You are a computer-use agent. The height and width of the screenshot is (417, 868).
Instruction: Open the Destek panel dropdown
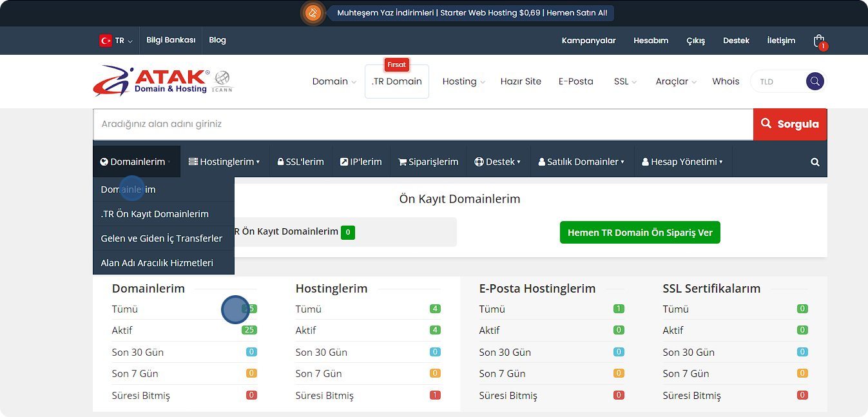coord(497,162)
